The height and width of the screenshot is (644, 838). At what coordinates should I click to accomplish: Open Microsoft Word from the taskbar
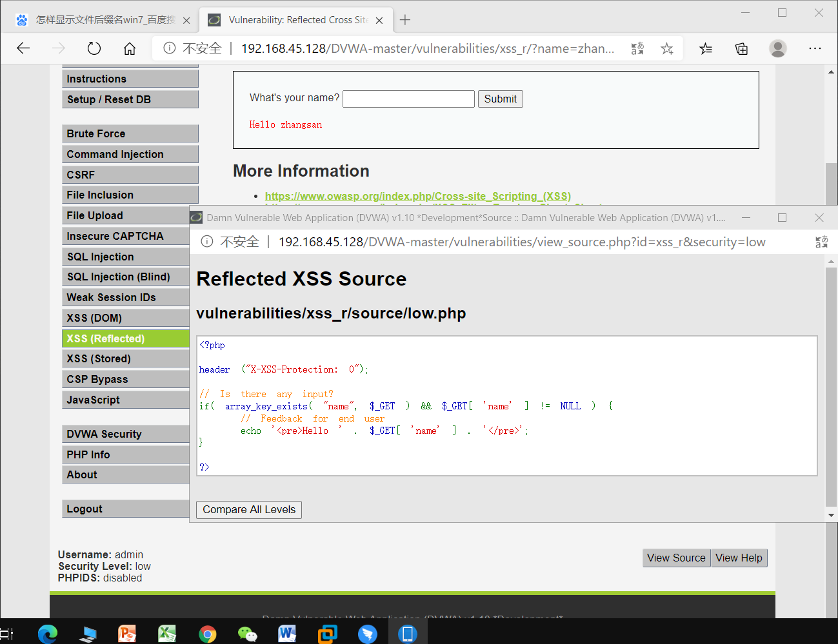[287, 634]
